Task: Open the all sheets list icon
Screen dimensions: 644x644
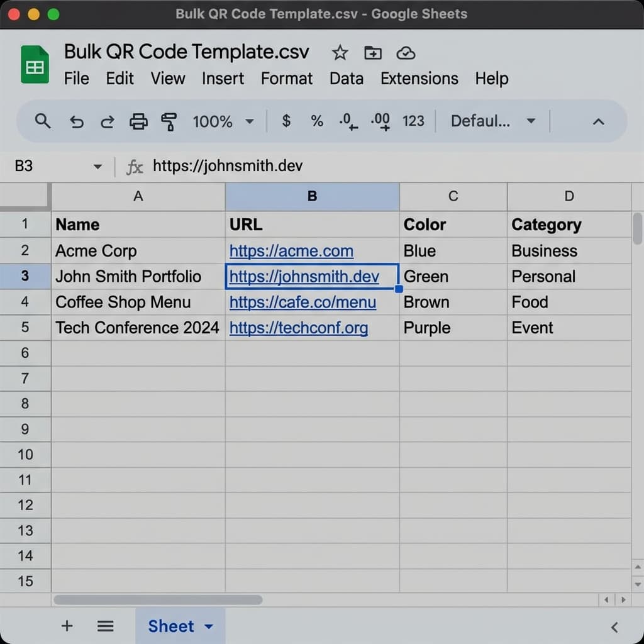Action: [x=105, y=626]
